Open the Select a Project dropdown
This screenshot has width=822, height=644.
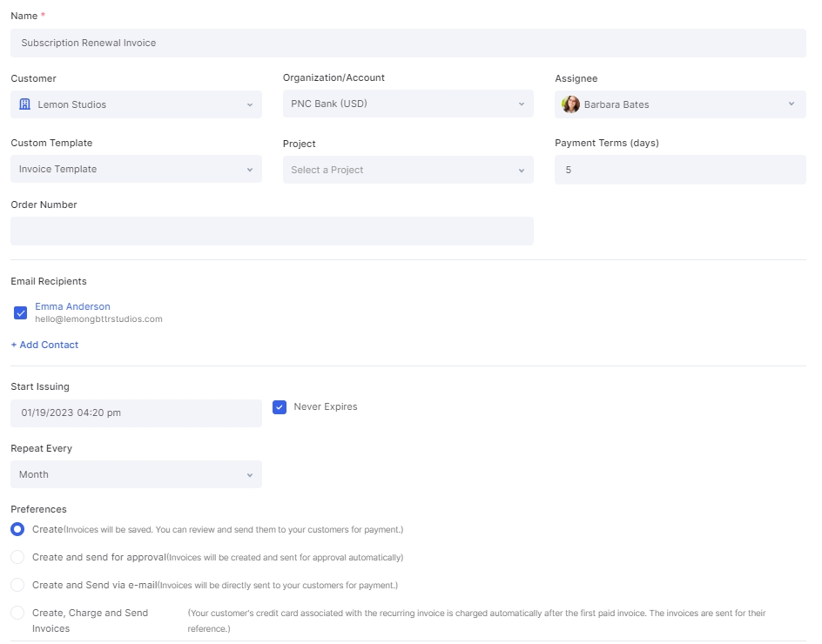408,170
